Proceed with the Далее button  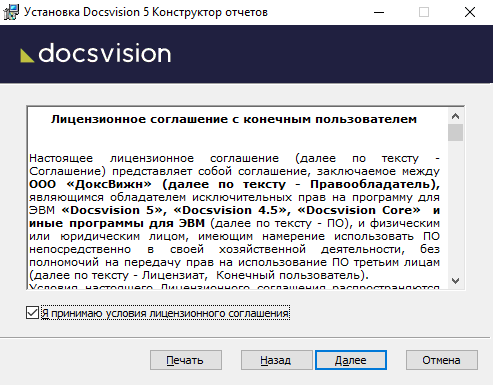(351, 360)
